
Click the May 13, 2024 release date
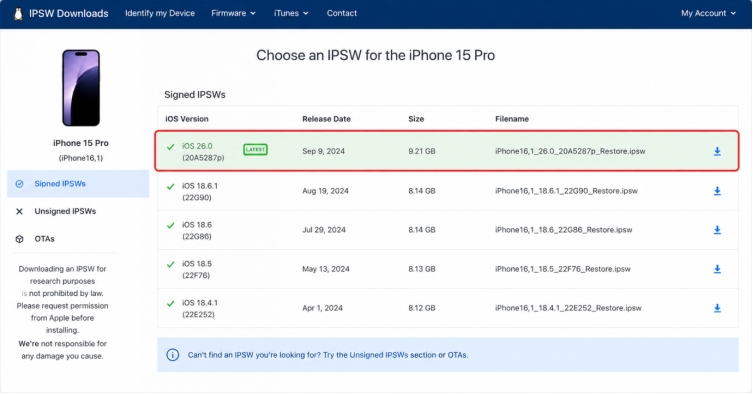coord(326,269)
